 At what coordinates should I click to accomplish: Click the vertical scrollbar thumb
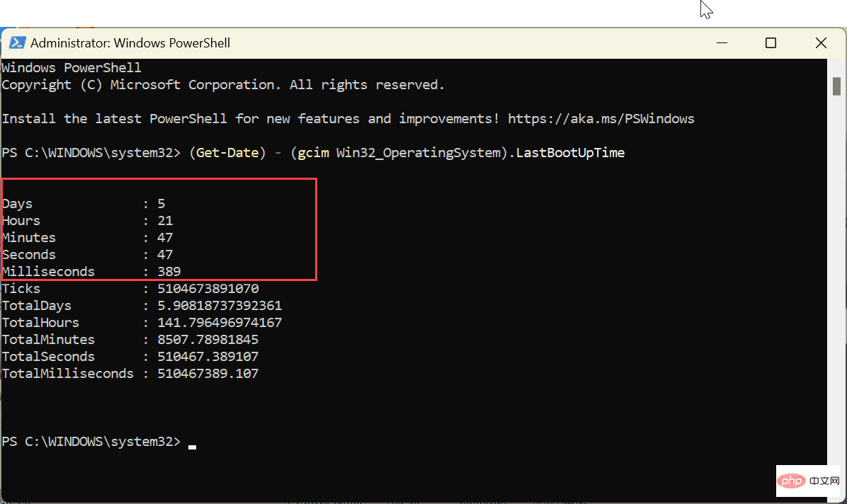836,86
